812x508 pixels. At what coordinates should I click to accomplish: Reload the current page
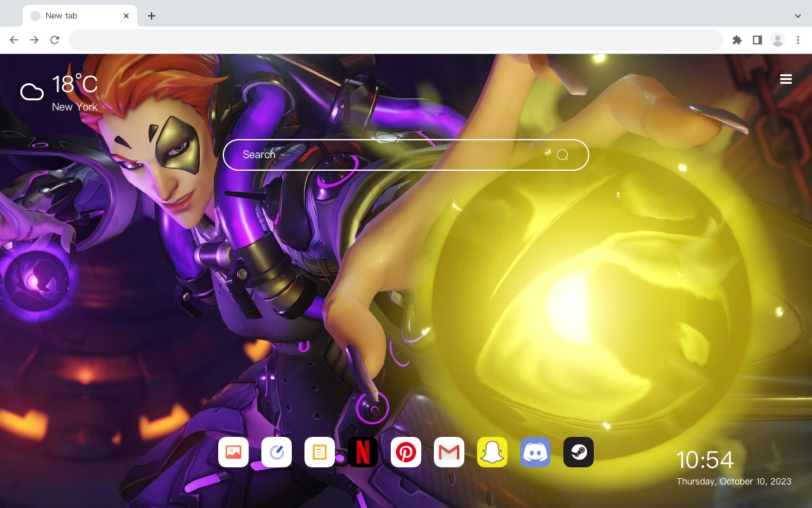click(55, 40)
